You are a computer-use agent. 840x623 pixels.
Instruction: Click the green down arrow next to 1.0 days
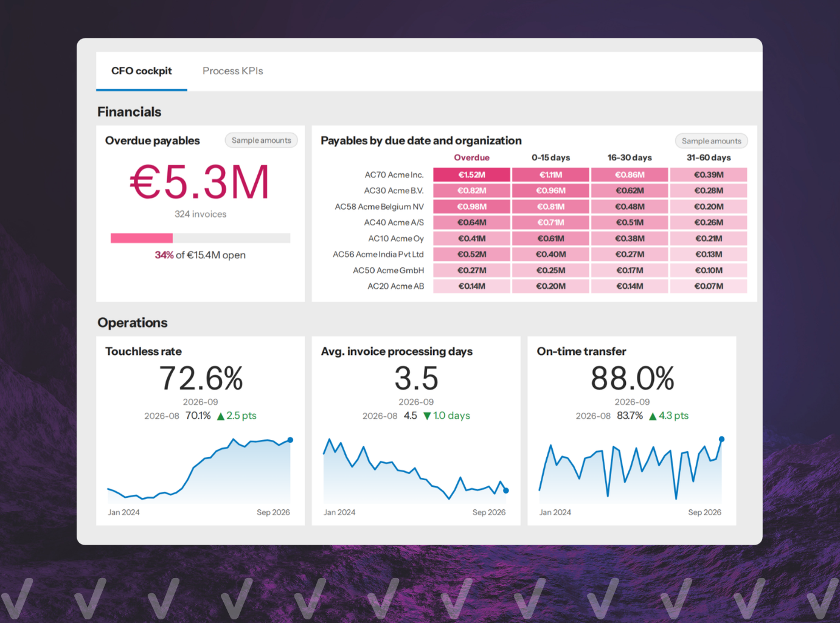[x=427, y=416]
